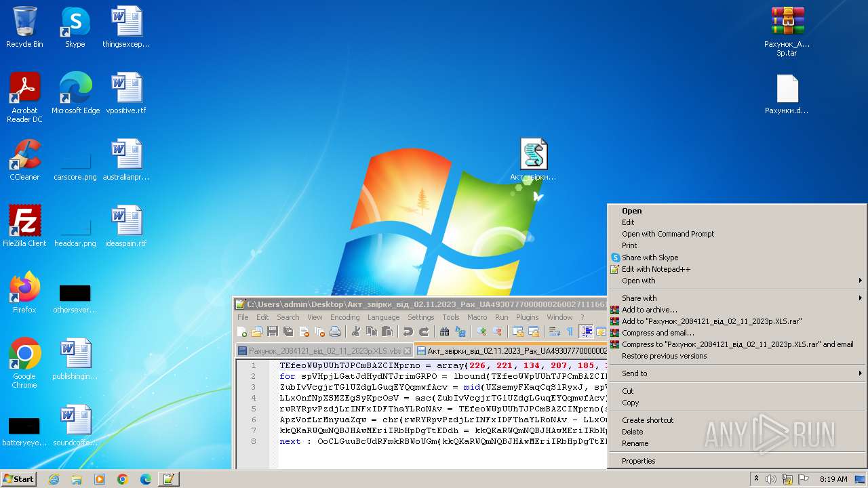Screen dimensions: 868x488
Task: Click the Copy icon in Notepad++ toolbar
Action: 371,331
